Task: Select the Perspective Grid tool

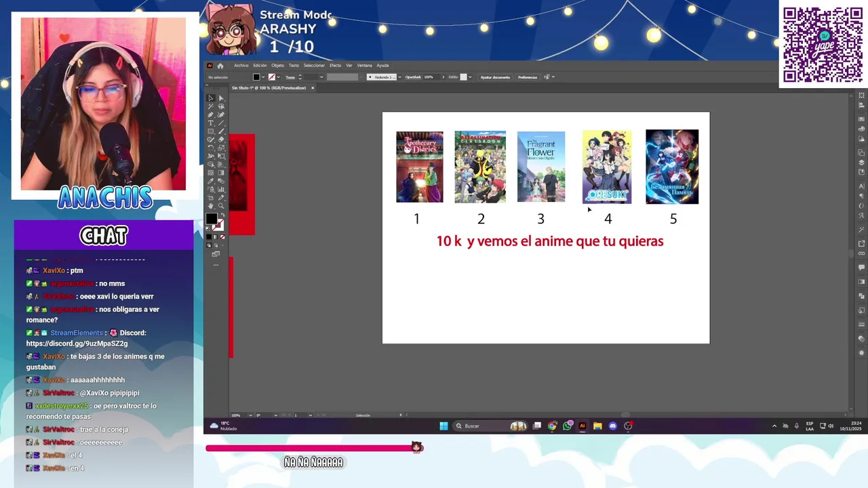Action: coord(221,164)
